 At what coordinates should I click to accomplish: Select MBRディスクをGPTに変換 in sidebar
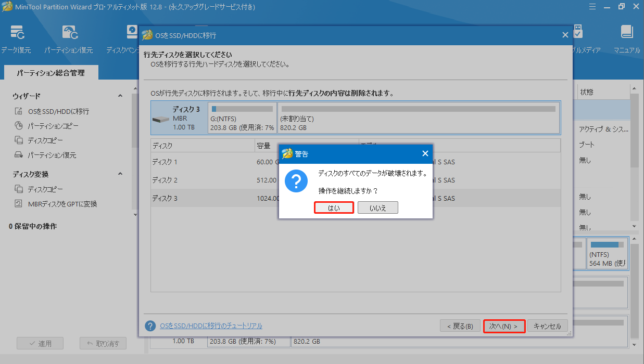click(62, 204)
